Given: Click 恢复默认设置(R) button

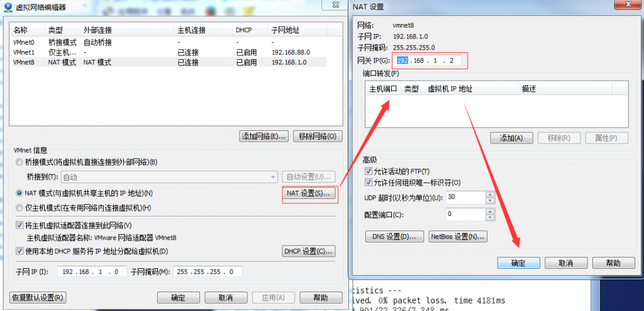Looking at the screenshot, I should (x=38, y=297).
